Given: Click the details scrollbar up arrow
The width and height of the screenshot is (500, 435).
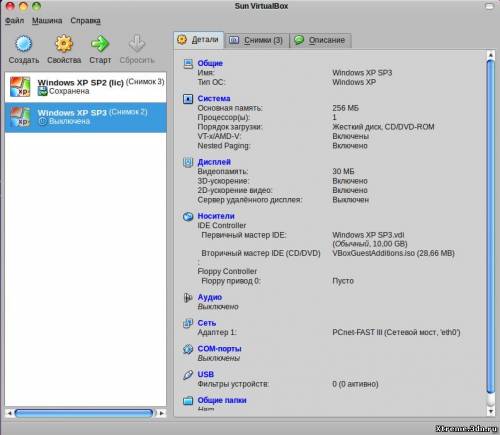Looking at the screenshot, I should (x=490, y=55).
